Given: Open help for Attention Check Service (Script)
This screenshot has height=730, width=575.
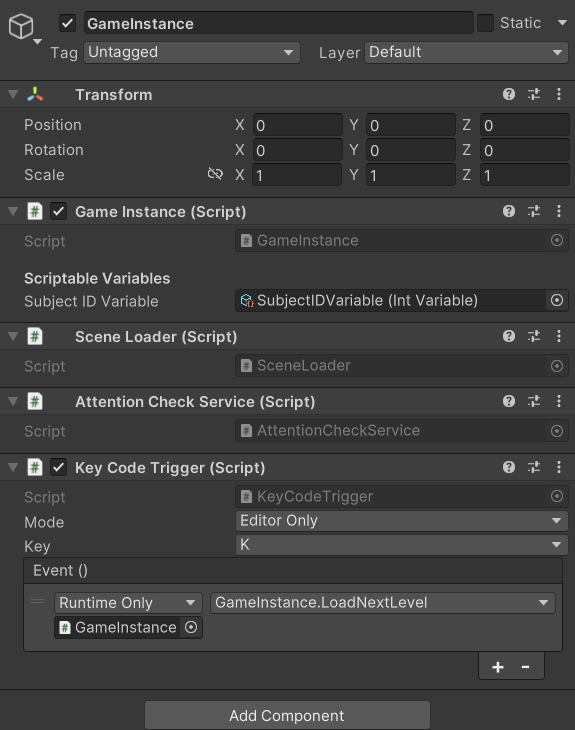Looking at the screenshot, I should tap(509, 401).
